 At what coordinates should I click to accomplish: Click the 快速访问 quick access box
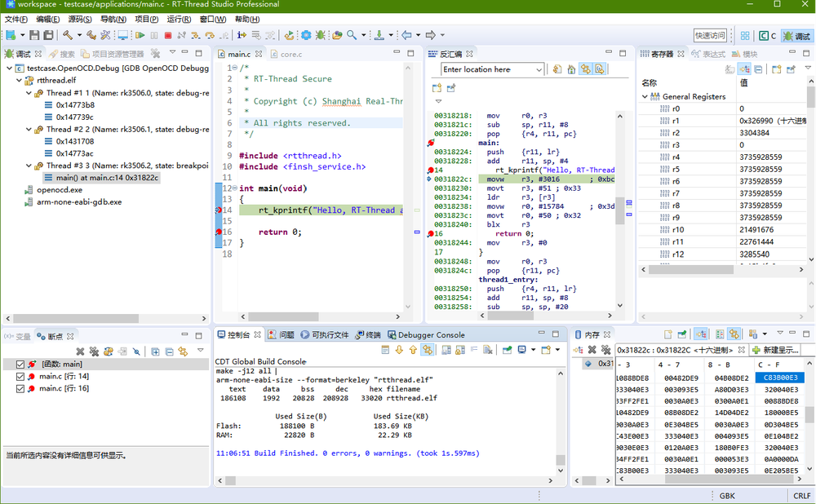(x=710, y=35)
